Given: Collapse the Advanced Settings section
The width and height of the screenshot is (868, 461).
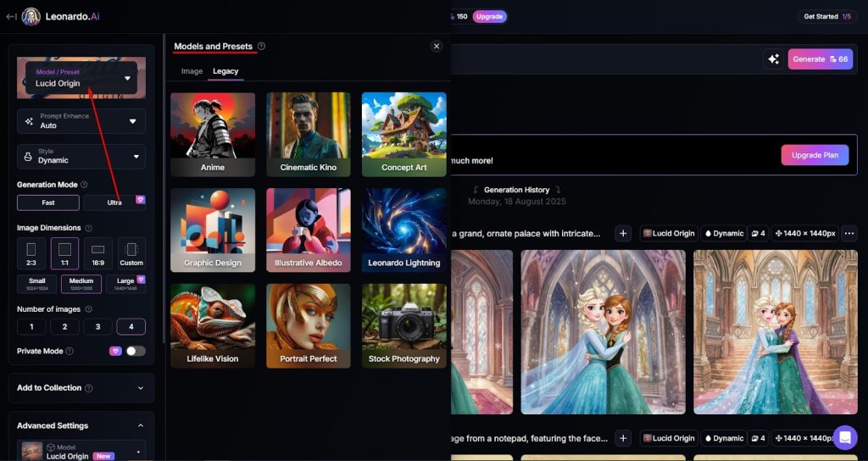Looking at the screenshot, I should [81, 425].
